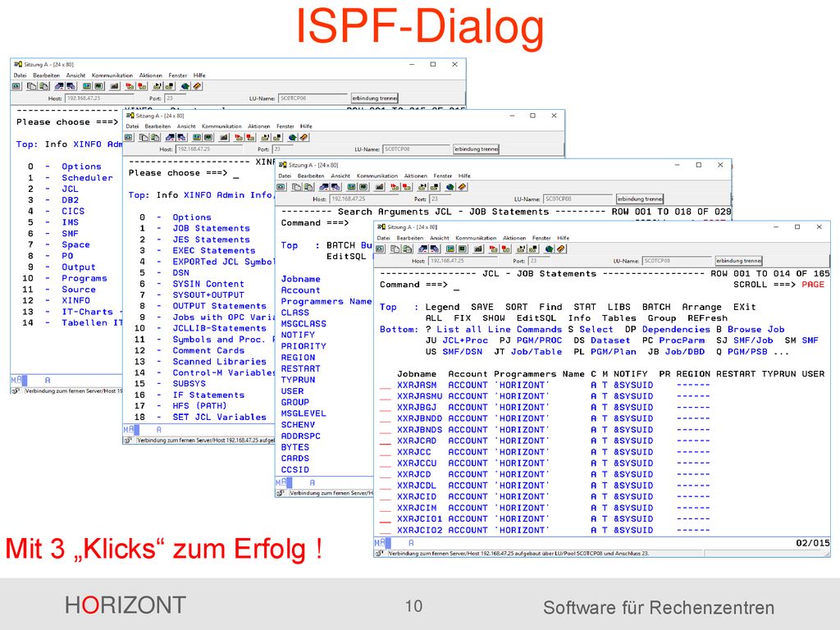This screenshot has width=840, height=630.
Task: Click 'DB2' option in rearmost XINFO window
Action: click(71, 200)
